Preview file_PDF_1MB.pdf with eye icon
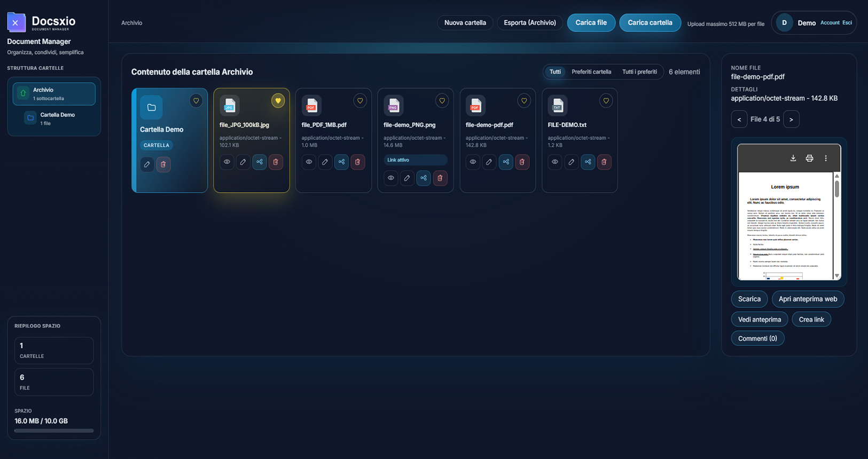This screenshot has height=459, width=868. [x=309, y=162]
